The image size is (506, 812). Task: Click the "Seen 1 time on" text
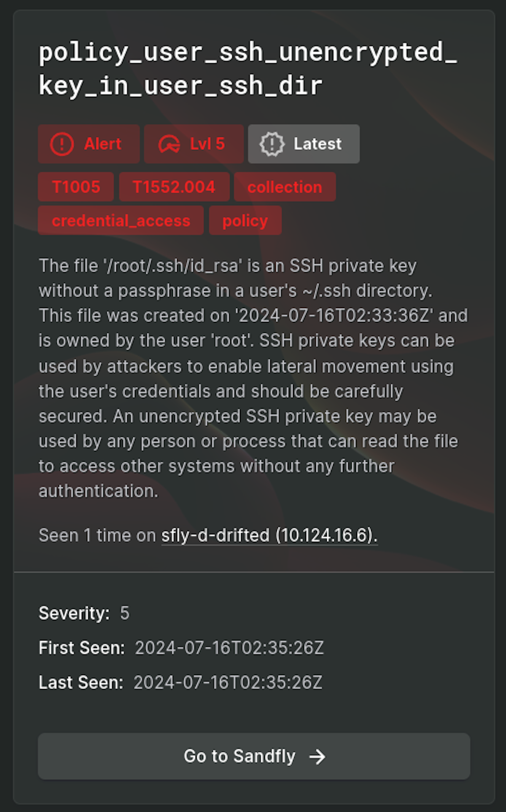click(x=97, y=535)
